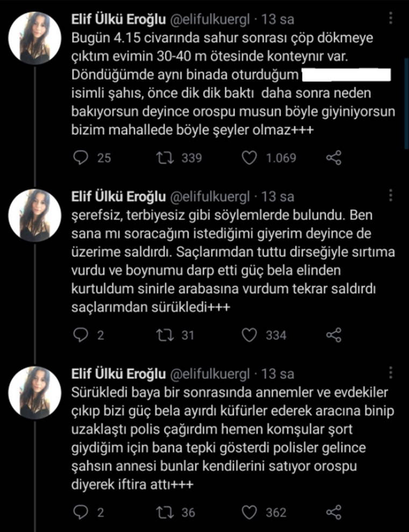The height and width of the screenshot is (532, 409).
Task: Share the third tweet in the thread
Action: click(334, 512)
